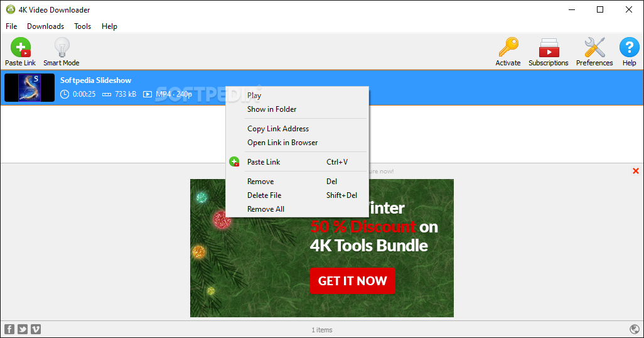
Task: Open Twitter icon in status bar
Action: pyautogui.click(x=23, y=329)
